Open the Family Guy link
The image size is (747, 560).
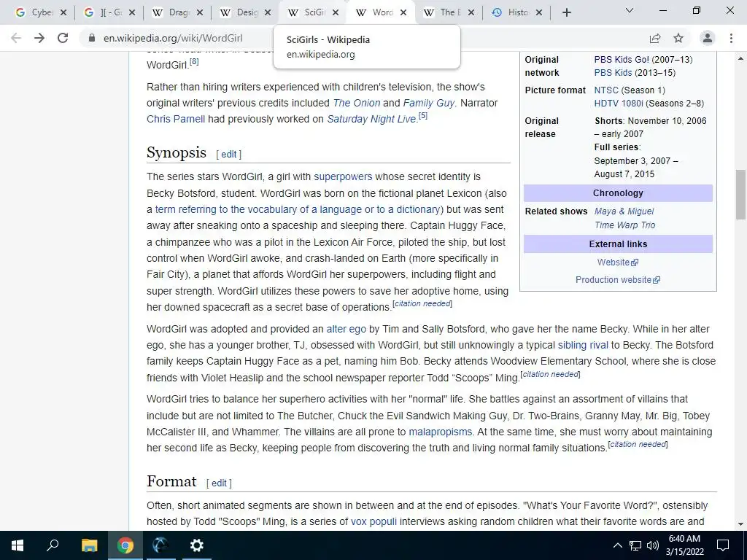click(429, 103)
